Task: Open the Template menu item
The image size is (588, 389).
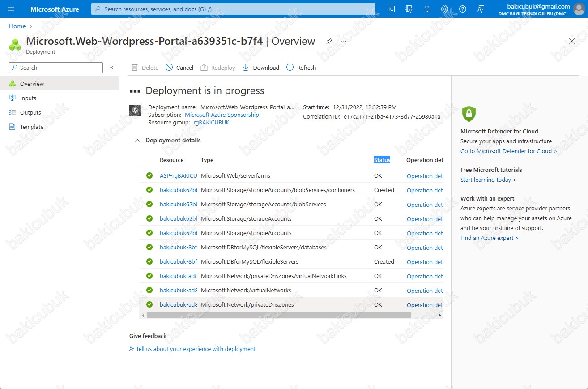Action: click(59, 127)
